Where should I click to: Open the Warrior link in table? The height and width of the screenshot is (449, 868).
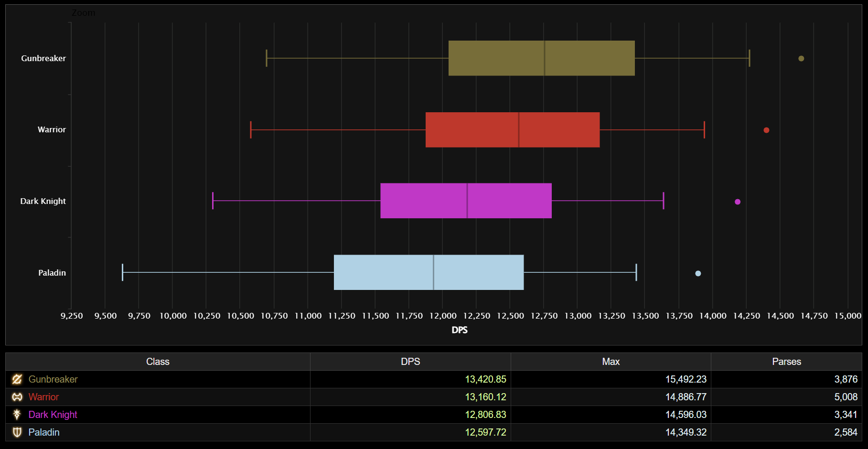[x=43, y=397]
